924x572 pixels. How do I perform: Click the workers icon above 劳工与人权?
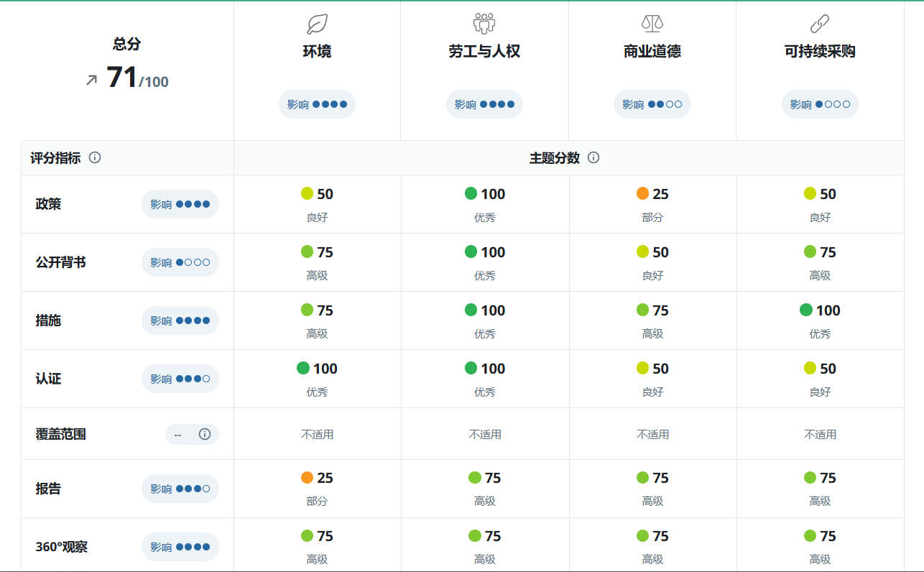tap(484, 24)
